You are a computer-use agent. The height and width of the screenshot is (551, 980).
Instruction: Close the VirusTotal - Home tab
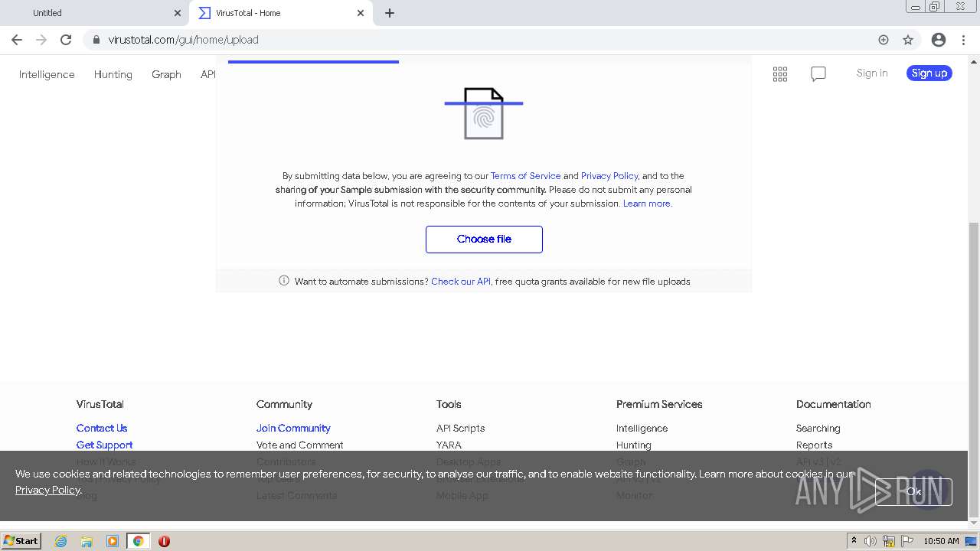[x=361, y=13]
